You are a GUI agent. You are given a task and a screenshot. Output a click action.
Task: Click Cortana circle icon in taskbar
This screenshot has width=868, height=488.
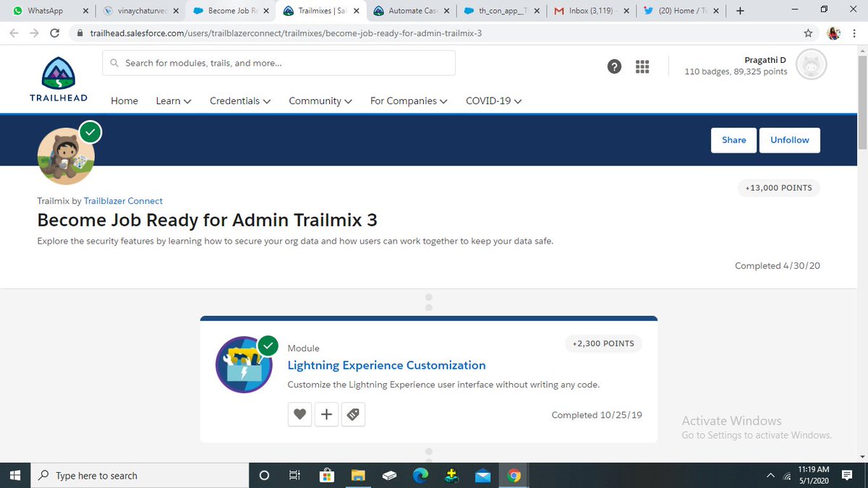point(264,475)
